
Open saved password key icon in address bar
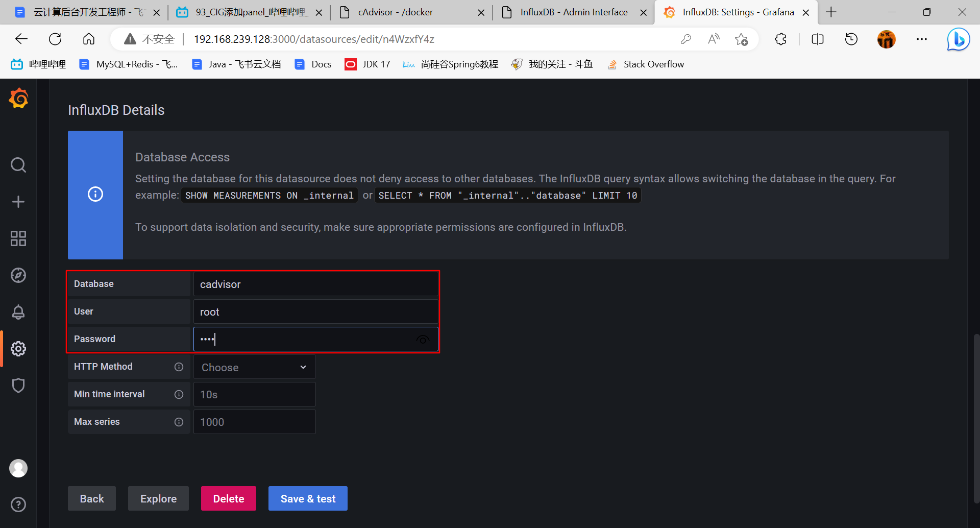coord(686,39)
